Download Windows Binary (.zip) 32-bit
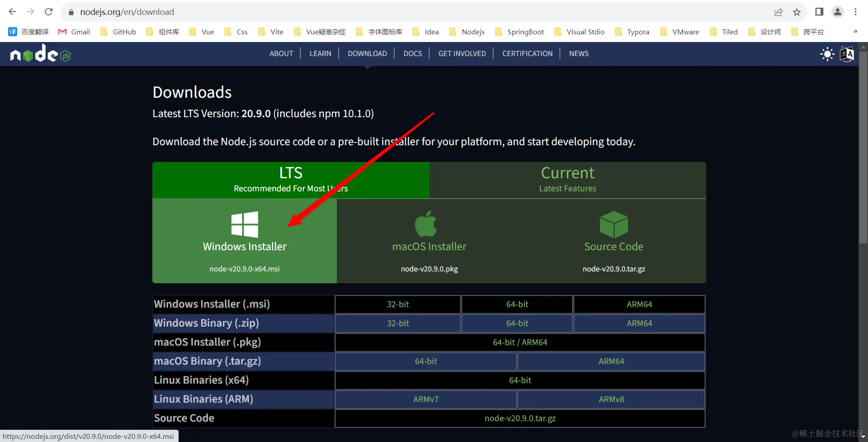 [398, 323]
